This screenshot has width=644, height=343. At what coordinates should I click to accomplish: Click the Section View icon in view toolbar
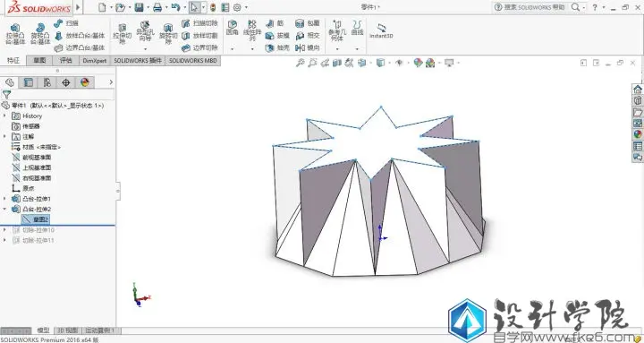(x=337, y=63)
